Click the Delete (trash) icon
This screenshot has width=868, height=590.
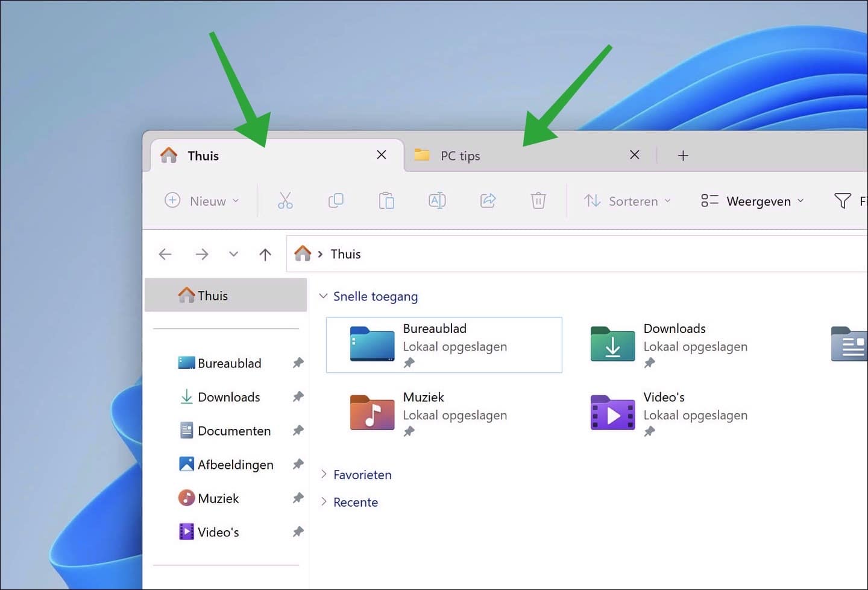[538, 200]
